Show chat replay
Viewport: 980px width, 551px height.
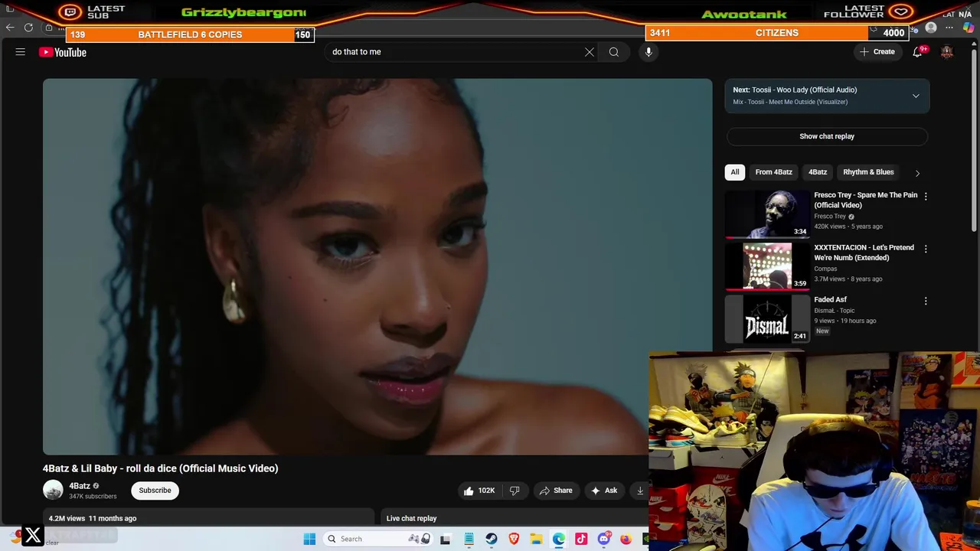[827, 136]
